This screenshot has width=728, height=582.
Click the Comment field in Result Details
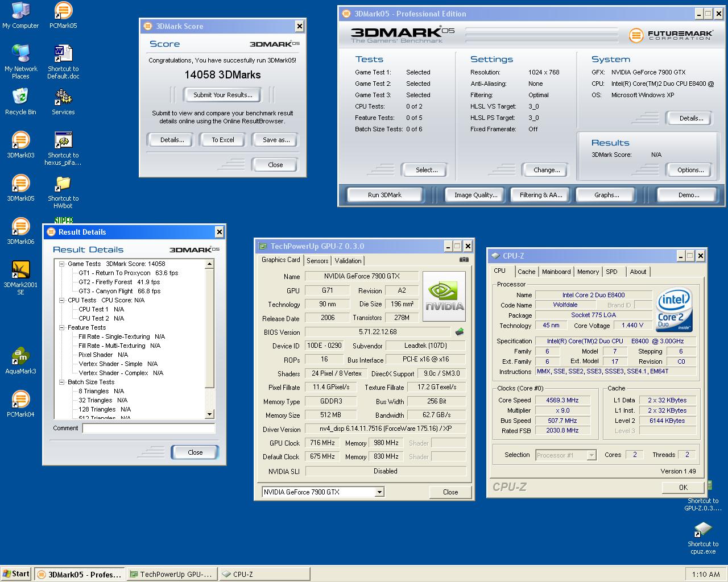[148, 429]
